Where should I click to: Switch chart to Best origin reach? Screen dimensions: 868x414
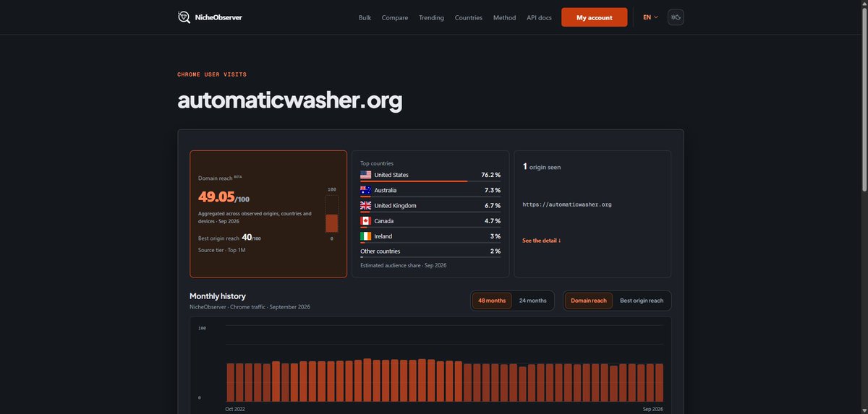642,301
